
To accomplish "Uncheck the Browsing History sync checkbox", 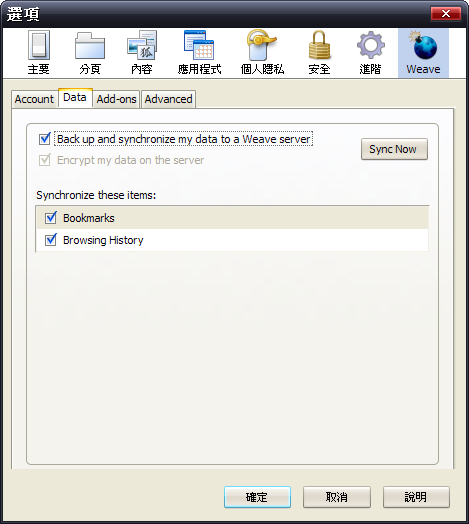I will tap(51, 240).
